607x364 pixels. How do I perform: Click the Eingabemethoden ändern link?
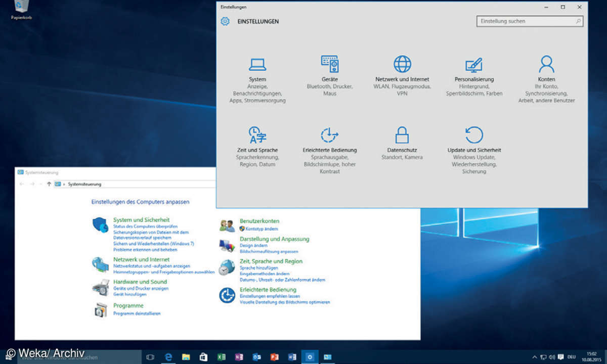click(x=265, y=274)
